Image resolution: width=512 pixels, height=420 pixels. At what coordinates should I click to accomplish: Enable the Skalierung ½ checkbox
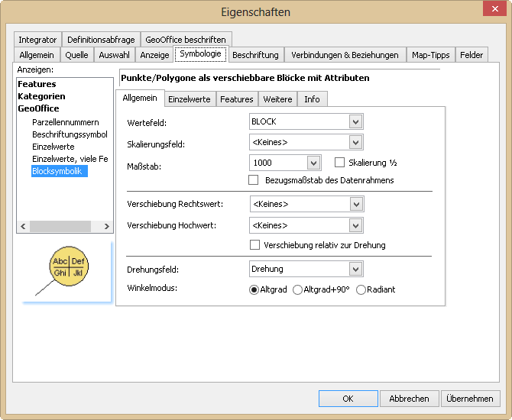(x=340, y=163)
